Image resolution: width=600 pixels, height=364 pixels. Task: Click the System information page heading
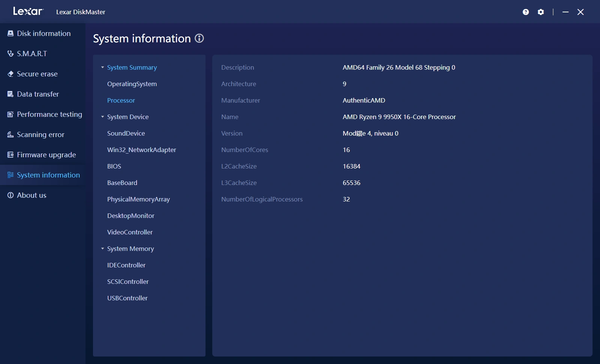point(142,39)
